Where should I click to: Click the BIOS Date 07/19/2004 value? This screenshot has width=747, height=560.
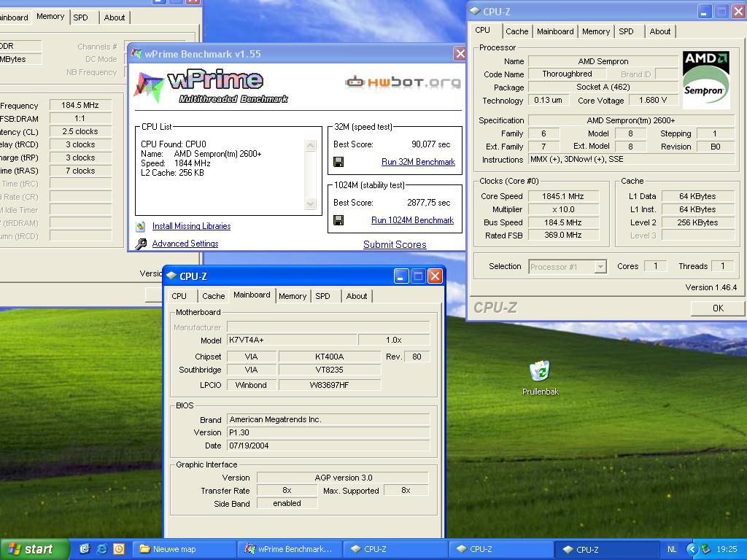pyautogui.click(x=328, y=446)
